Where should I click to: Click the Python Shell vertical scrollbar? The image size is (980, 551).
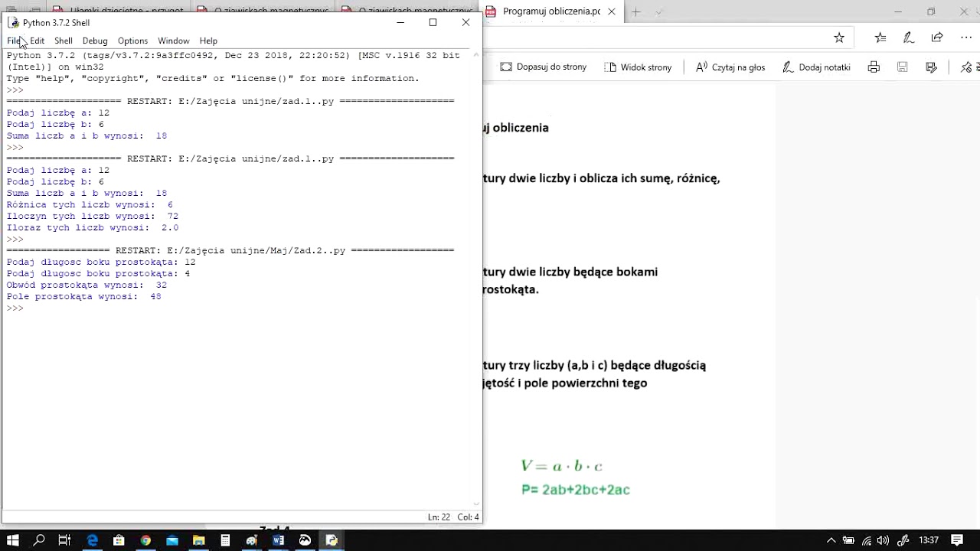coord(477,279)
